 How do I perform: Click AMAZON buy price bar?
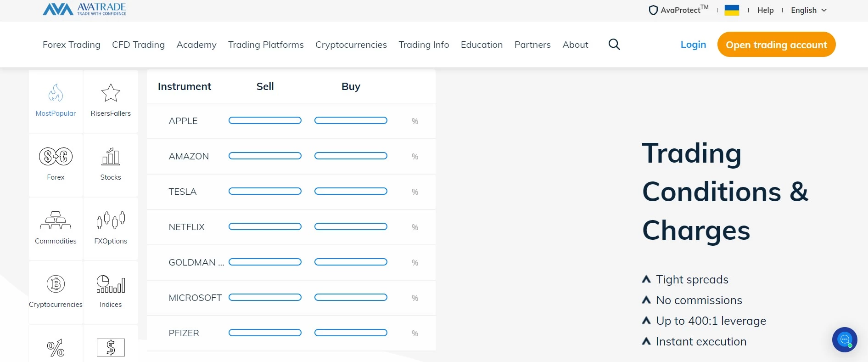point(351,156)
